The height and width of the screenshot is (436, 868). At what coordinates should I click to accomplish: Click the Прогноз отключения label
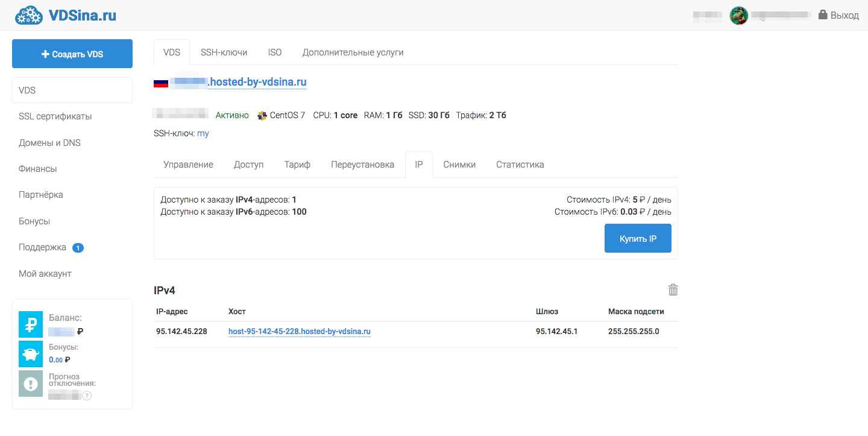[x=72, y=380]
